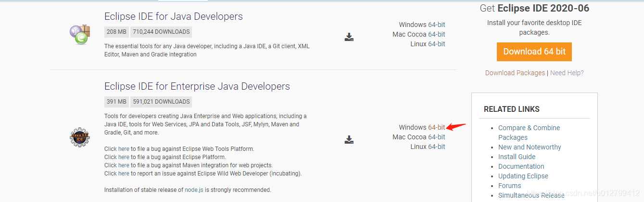Click the 391 MB size badge
The height and width of the screenshot is (202, 644).
click(x=116, y=102)
